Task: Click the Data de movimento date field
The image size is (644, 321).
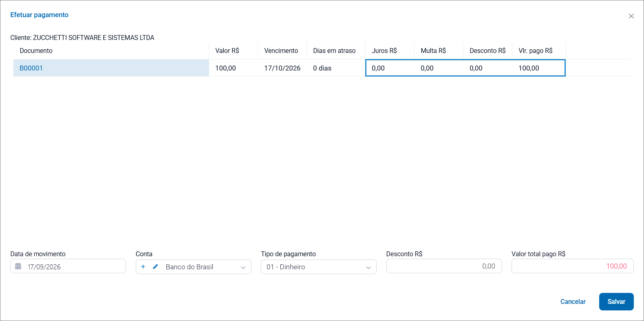Action: point(68,266)
